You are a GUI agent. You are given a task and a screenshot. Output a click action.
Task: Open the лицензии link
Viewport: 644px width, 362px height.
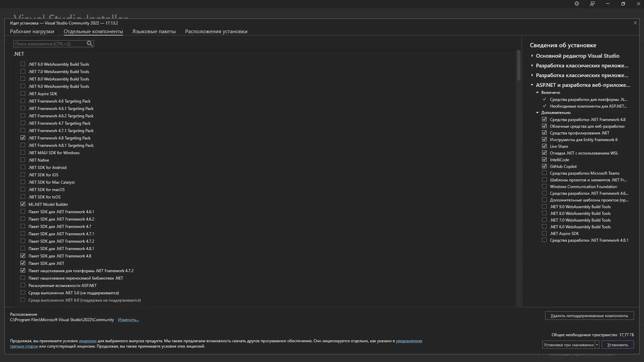[88, 341]
